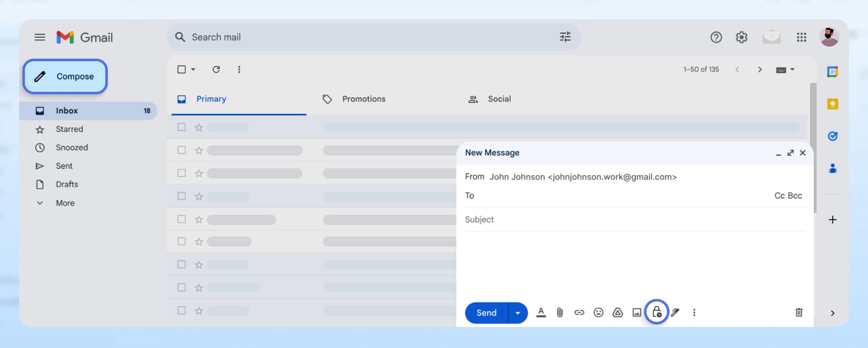868x348 pixels.
Task: Open Google Keep in the side panel
Action: (833, 103)
